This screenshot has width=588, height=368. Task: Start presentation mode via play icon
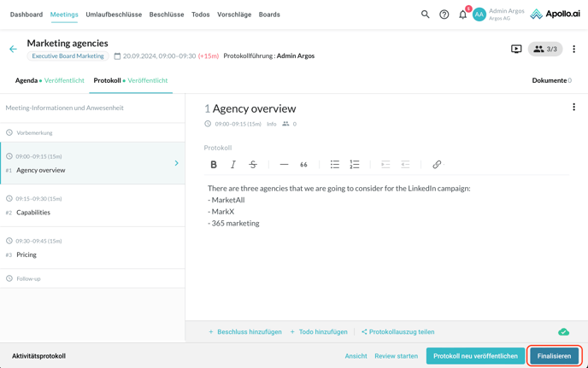[x=516, y=49]
